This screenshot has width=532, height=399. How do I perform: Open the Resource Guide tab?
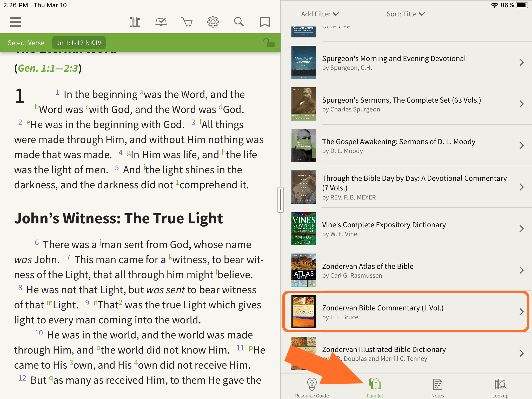click(x=312, y=388)
